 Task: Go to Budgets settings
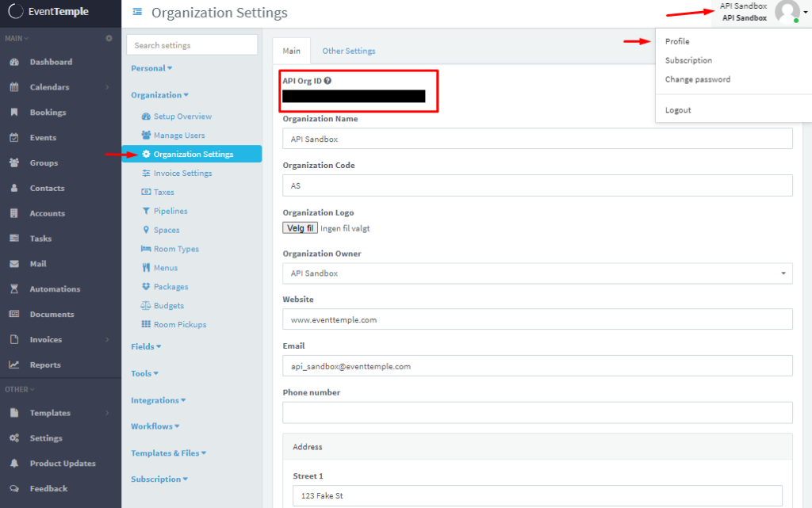click(x=163, y=306)
